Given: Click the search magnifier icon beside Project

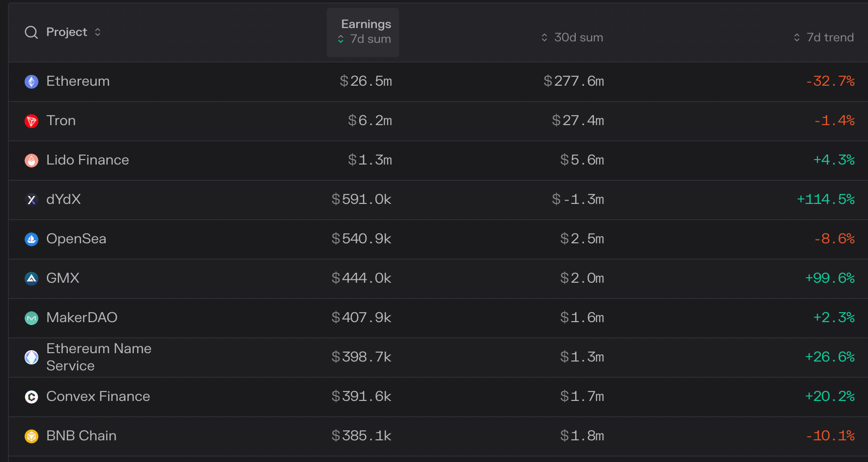Looking at the screenshot, I should pyautogui.click(x=31, y=33).
